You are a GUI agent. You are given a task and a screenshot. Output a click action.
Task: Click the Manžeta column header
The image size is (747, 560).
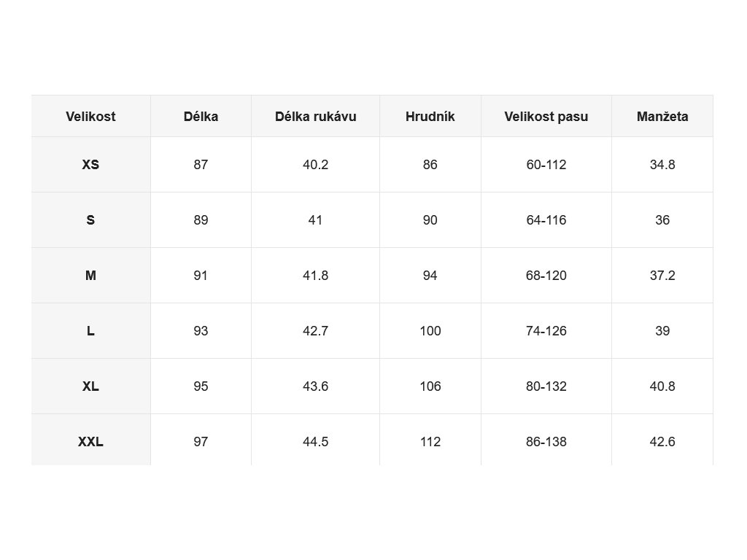[x=662, y=116]
